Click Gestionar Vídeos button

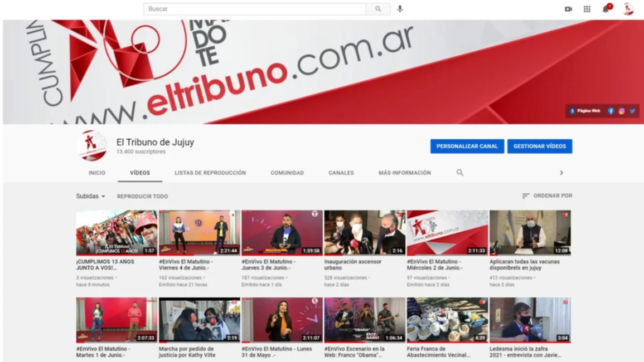pos(540,146)
